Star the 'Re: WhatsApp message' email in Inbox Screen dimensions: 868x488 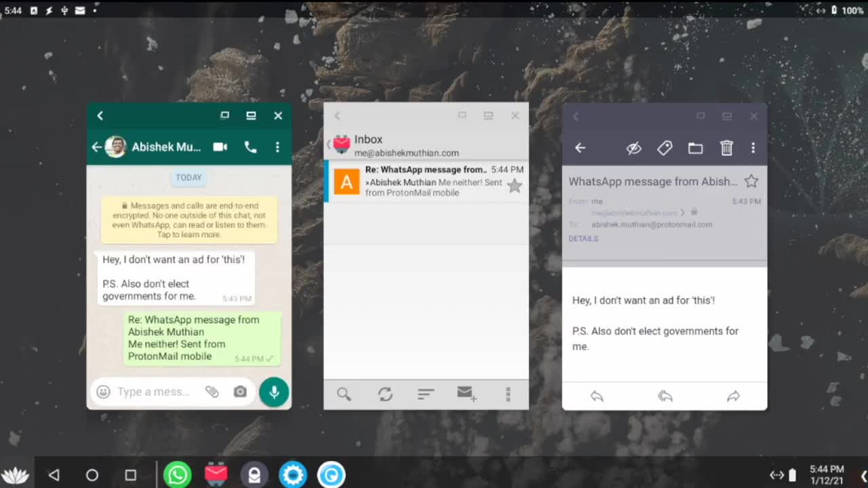tap(515, 186)
